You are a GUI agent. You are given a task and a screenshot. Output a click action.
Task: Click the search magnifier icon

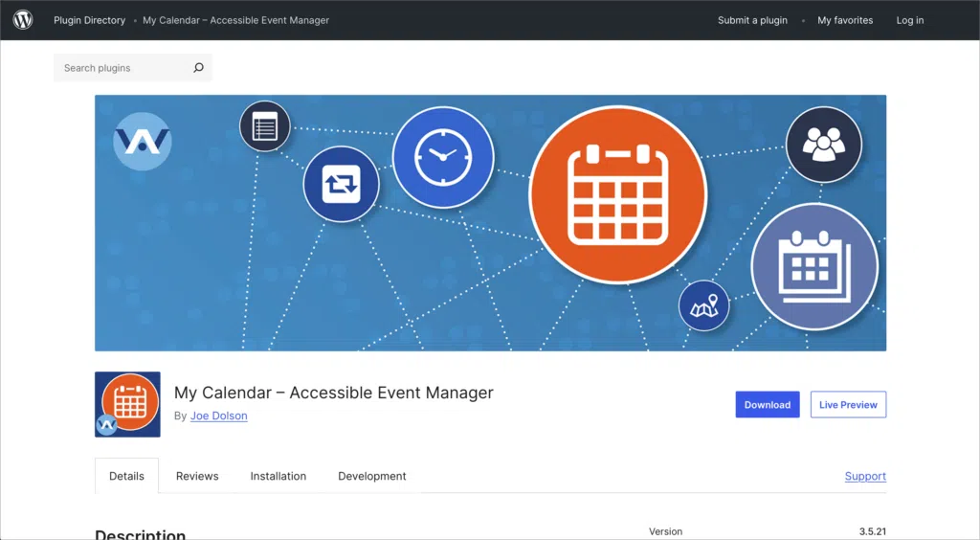[198, 67]
